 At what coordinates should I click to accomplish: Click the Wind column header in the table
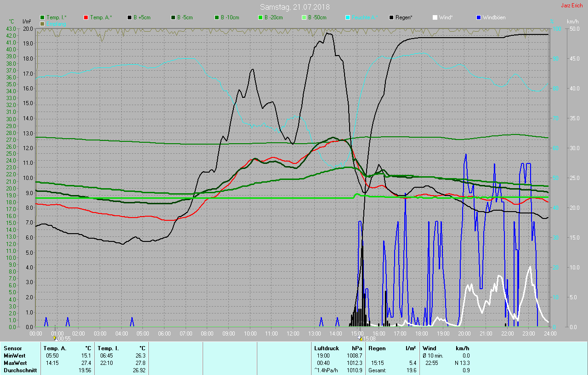[429, 348]
